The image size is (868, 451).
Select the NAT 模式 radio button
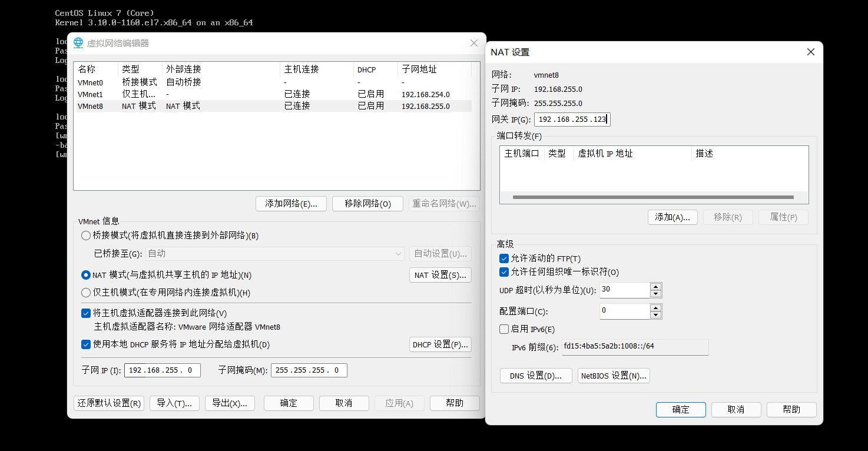click(x=86, y=275)
